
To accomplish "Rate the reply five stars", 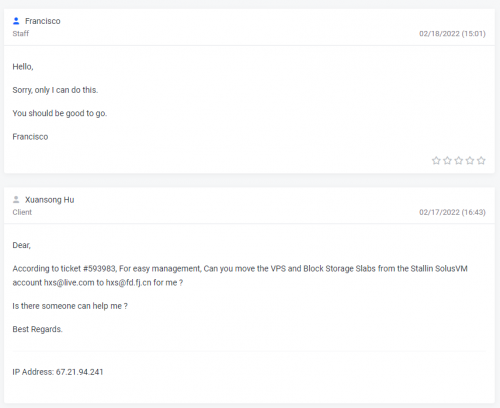I will click(x=481, y=161).
